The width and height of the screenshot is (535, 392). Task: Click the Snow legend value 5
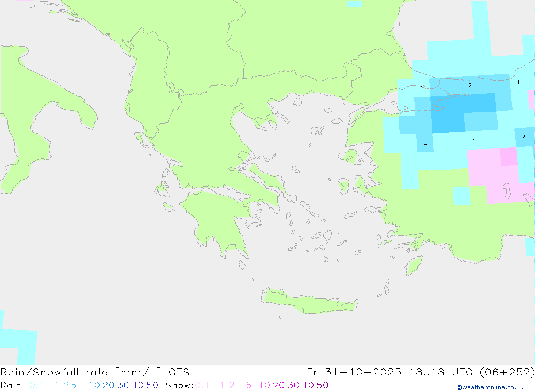point(249,385)
